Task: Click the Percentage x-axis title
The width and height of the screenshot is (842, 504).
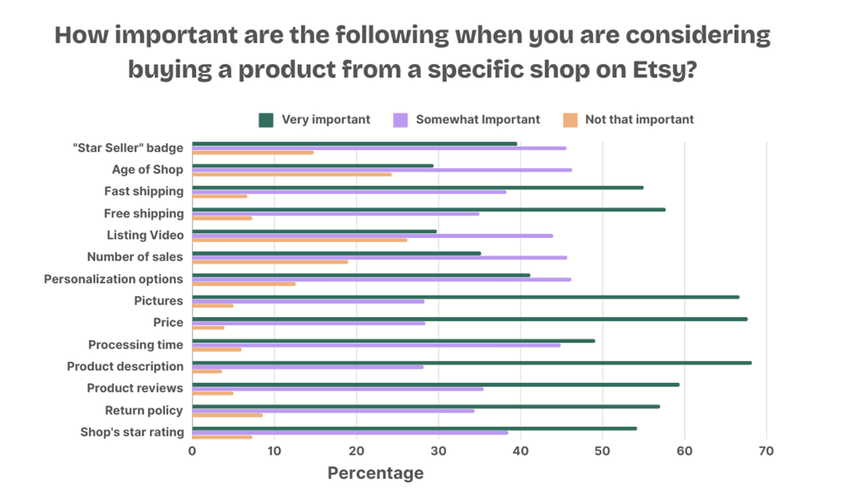Action: click(x=376, y=474)
